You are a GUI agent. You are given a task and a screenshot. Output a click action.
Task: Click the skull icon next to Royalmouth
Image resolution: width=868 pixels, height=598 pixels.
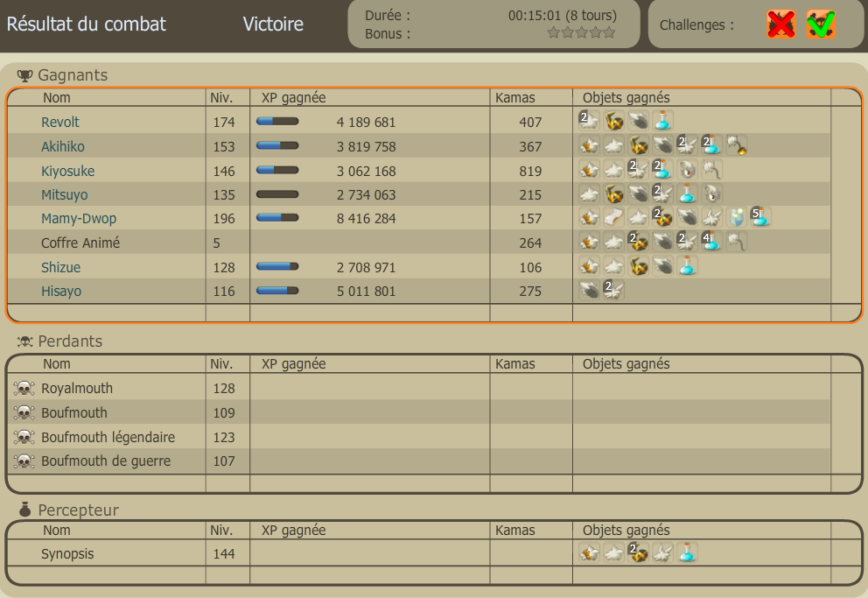click(x=24, y=389)
